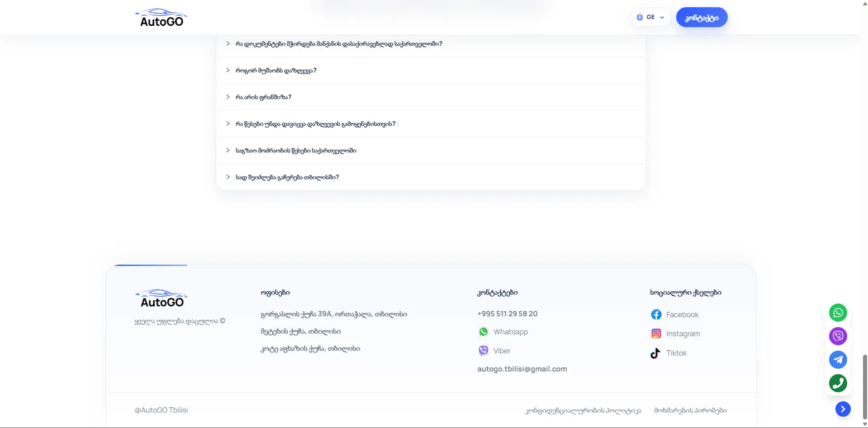This screenshot has height=428, width=868.
Task: Click the Instagram icon in the footer
Action: pos(656,333)
